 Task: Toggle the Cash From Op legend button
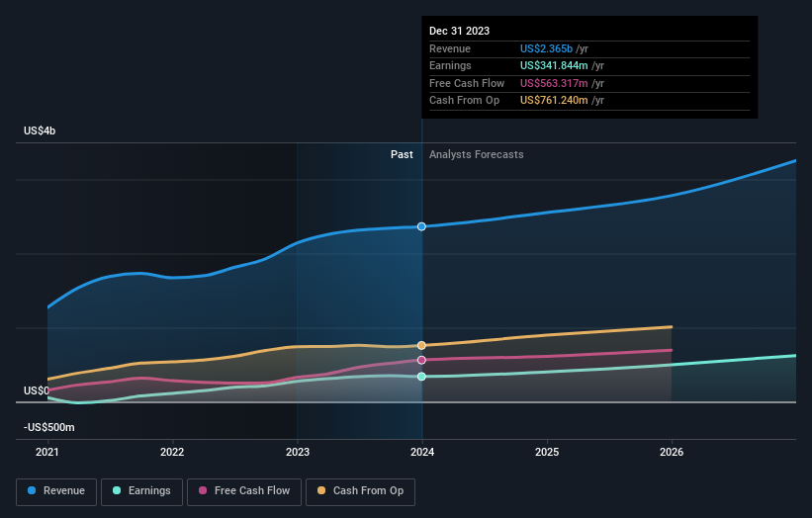click(x=360, y=491)
